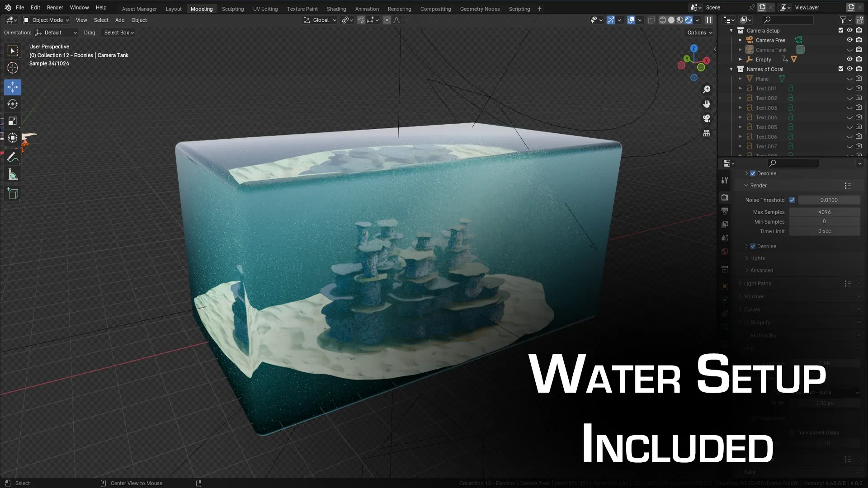
Task: Open the Modeling workspace tab
Action: tap(202, 8)
